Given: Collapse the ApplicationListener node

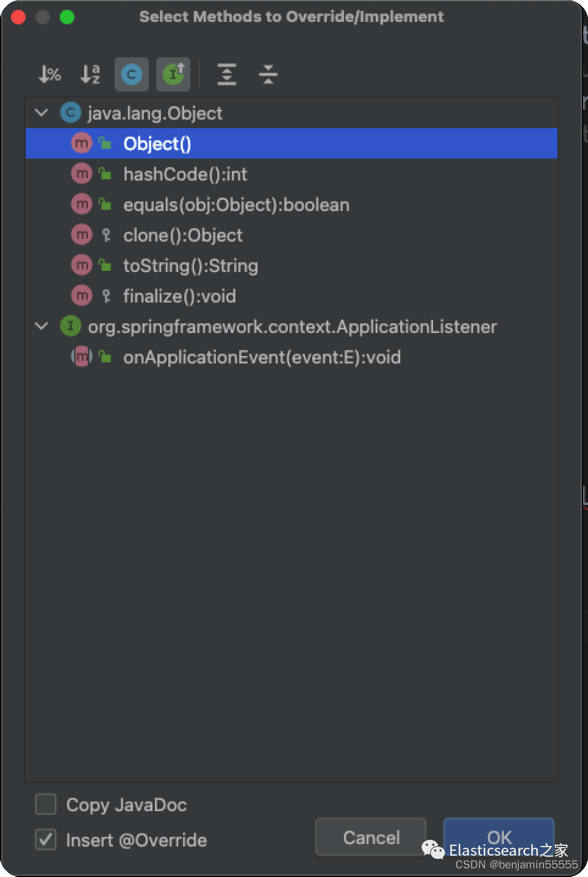Looking at the screenshot, I should click(41, 326).
